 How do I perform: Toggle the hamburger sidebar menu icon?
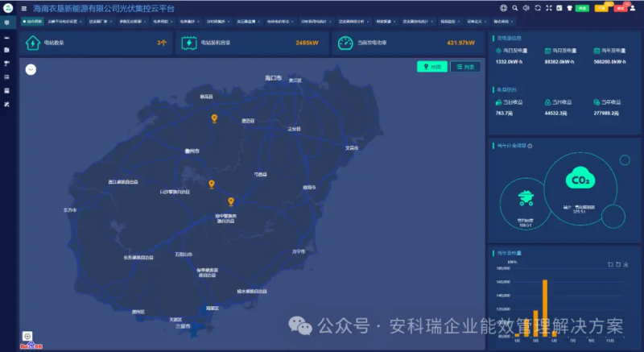24,8
